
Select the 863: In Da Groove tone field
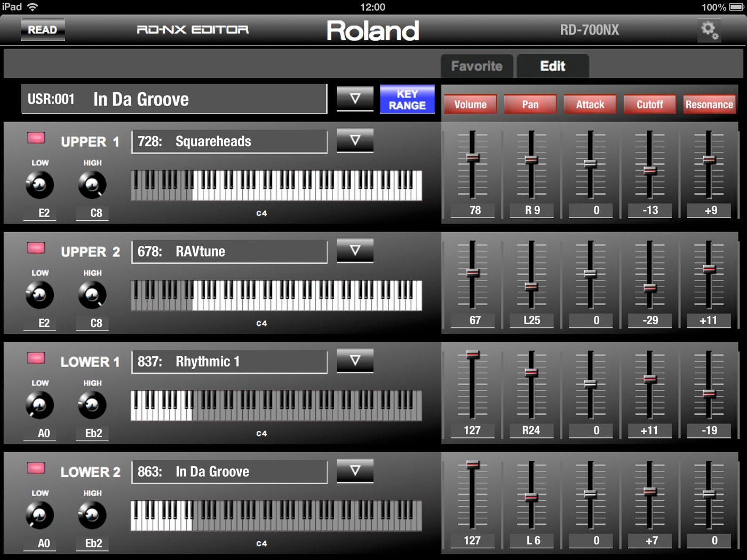[x=229, y=471]
